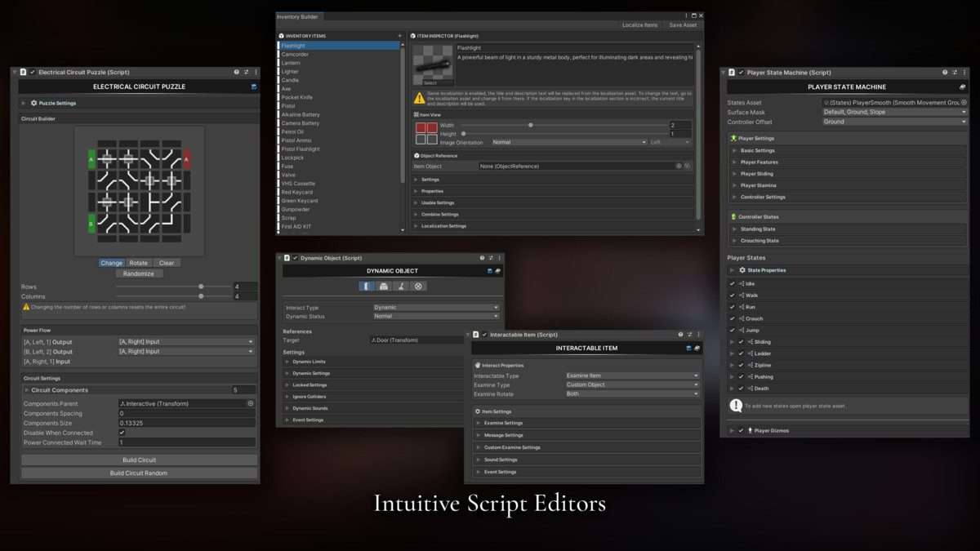Screen dimensions: 980x551
Task: Click the Randomize button
Action: pos(139,273)
